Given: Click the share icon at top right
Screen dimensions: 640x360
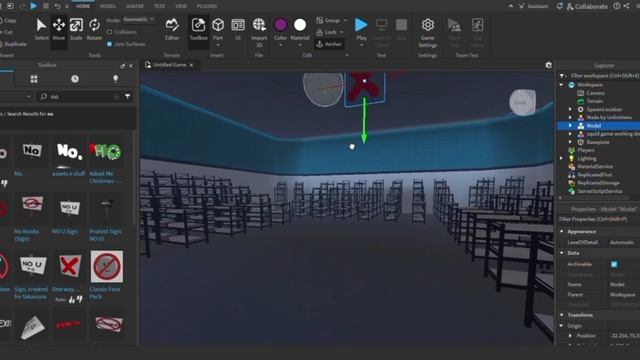Looking at the screenshot, I should point(627,6).
